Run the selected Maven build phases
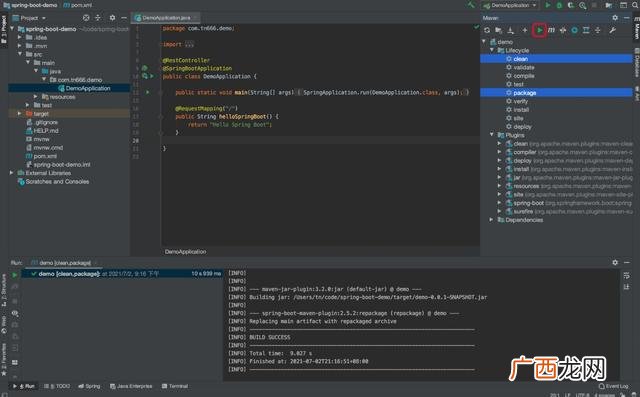 click(x=540, y=30)
